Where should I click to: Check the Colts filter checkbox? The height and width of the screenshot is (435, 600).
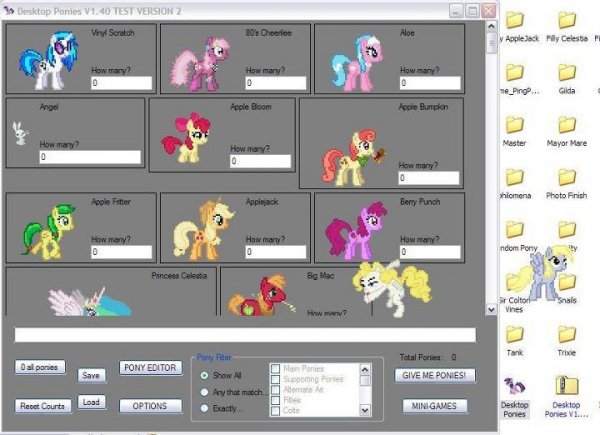click(275, 411)
